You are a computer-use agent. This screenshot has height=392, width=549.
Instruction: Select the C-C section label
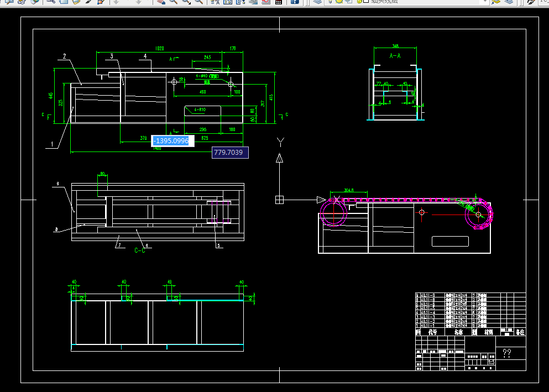click(140, 250)
